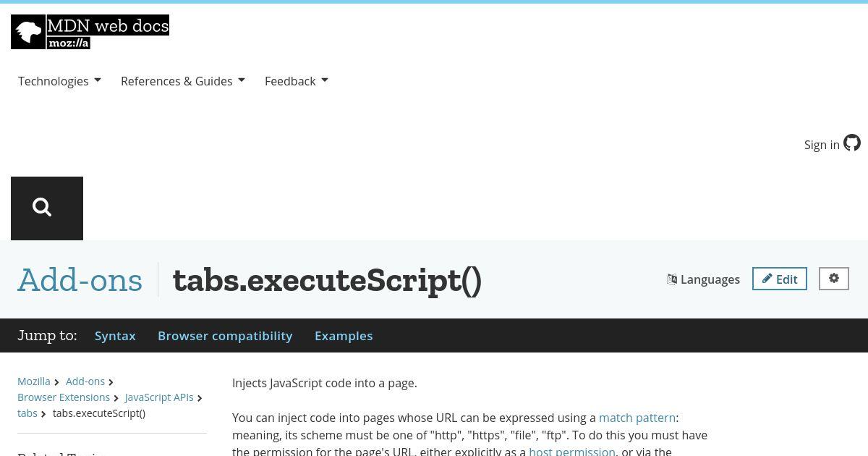Jump to Browser compatibility section
868x456 pixels.
click(x=225, y=336)
